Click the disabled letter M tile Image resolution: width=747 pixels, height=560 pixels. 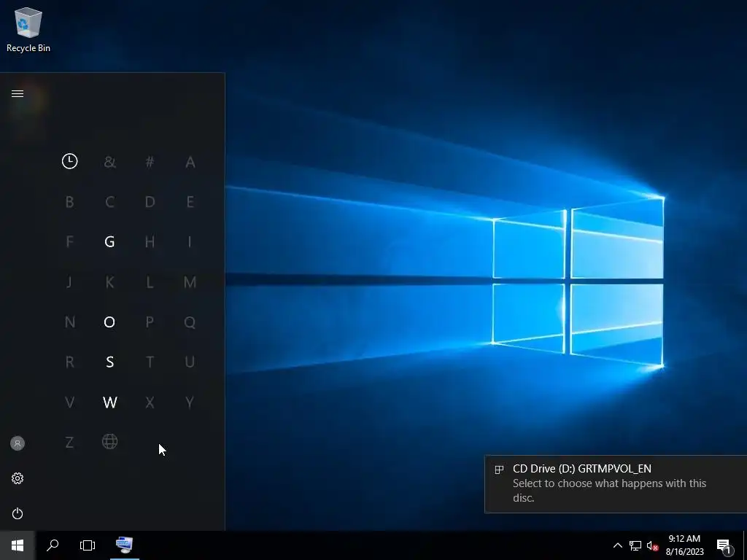(x=190, y=282)
